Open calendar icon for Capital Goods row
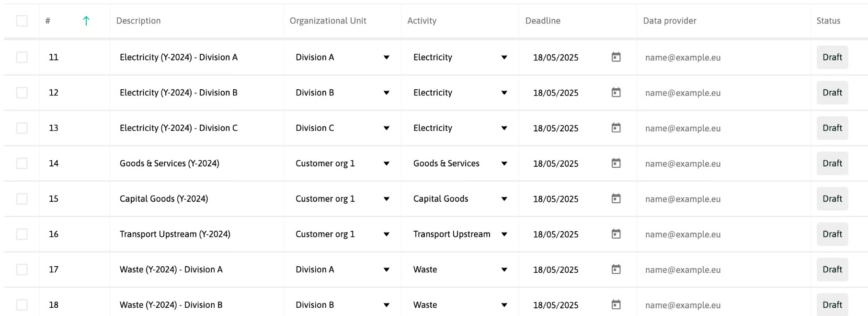 click(x=616, y=199)
